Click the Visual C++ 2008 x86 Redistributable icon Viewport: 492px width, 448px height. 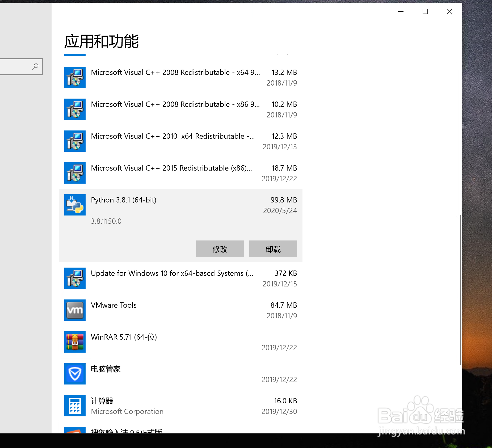[75, 109]
